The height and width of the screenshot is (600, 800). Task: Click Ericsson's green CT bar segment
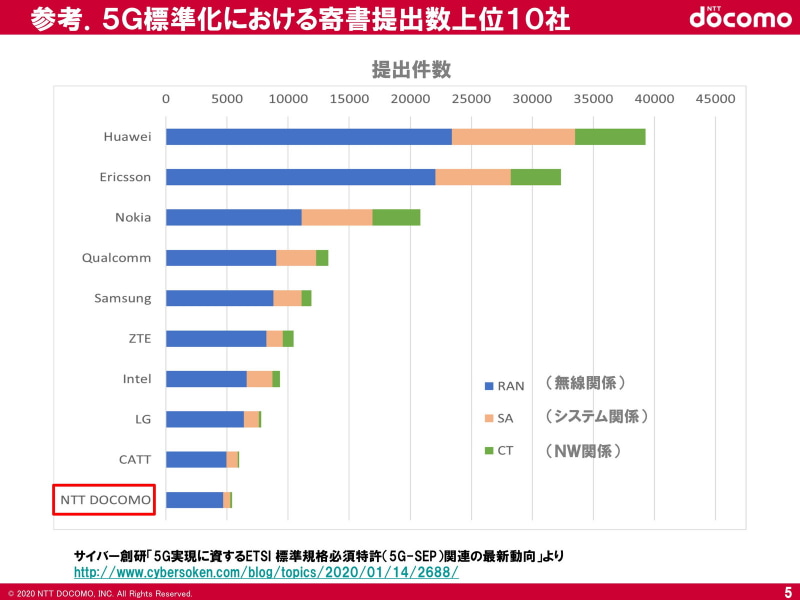pos(536,177)
